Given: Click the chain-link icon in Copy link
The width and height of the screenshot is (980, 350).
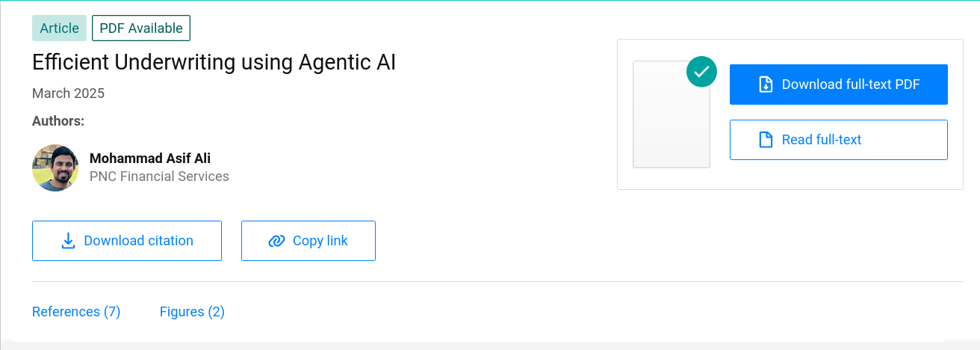Looking at the screenshot, I should [276, 241].
